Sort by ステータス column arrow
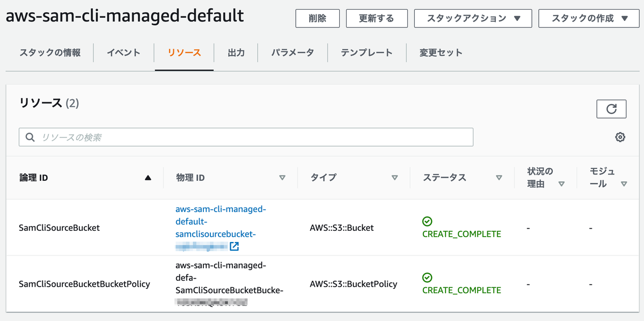The height and width of the screenshot is (321, 644). [x=499, y=178]
